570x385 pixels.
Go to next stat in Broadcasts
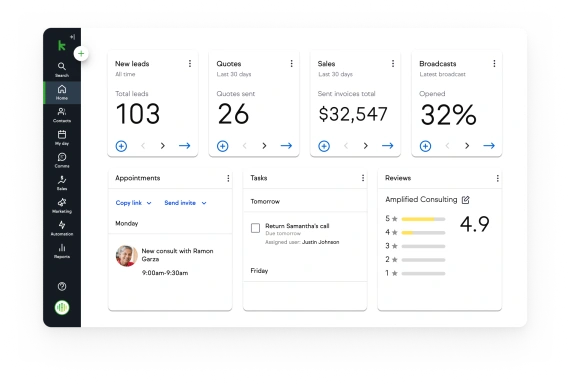[467, 146]
